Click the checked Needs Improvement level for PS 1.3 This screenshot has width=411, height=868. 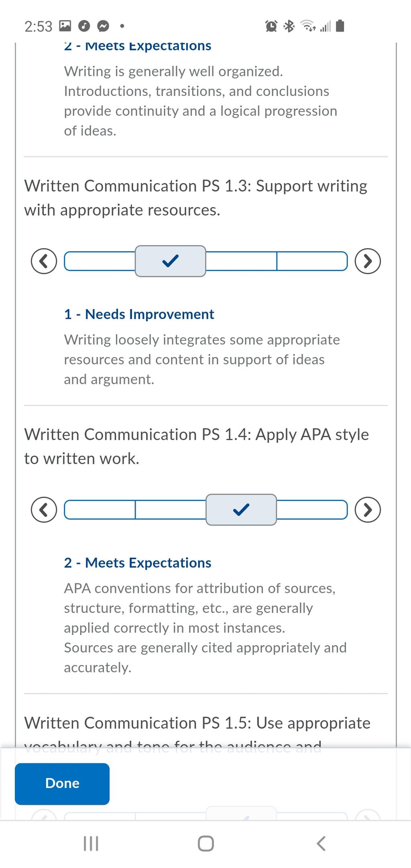171,261
